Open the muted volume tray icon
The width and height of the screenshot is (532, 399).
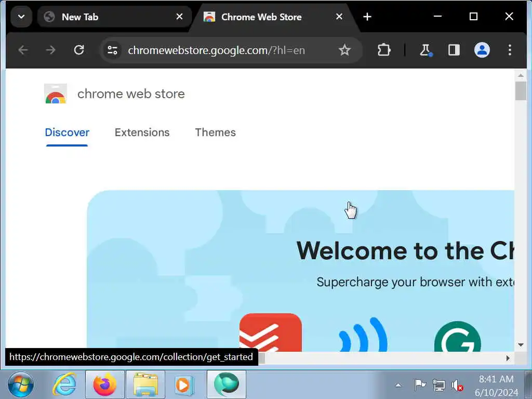click(457, 385)
